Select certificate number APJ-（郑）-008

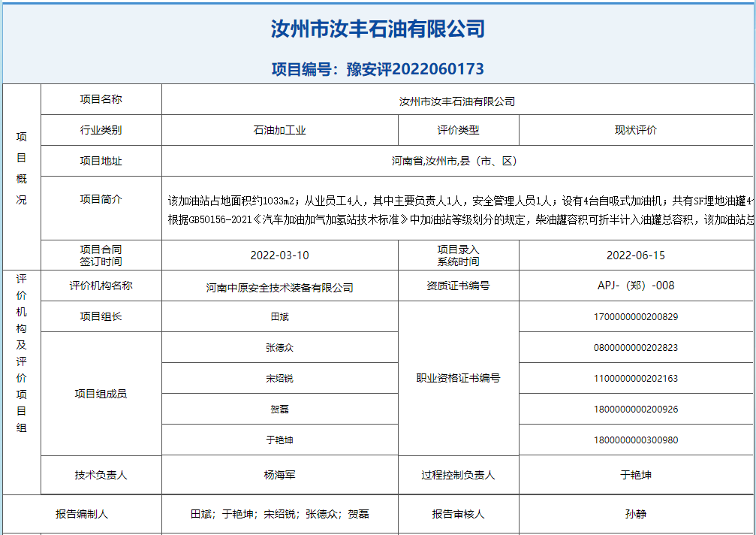point(636,286)
